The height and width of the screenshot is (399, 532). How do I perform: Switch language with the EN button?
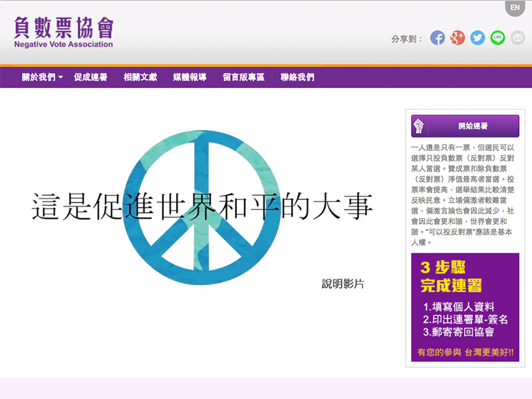(x=515, y=7)
